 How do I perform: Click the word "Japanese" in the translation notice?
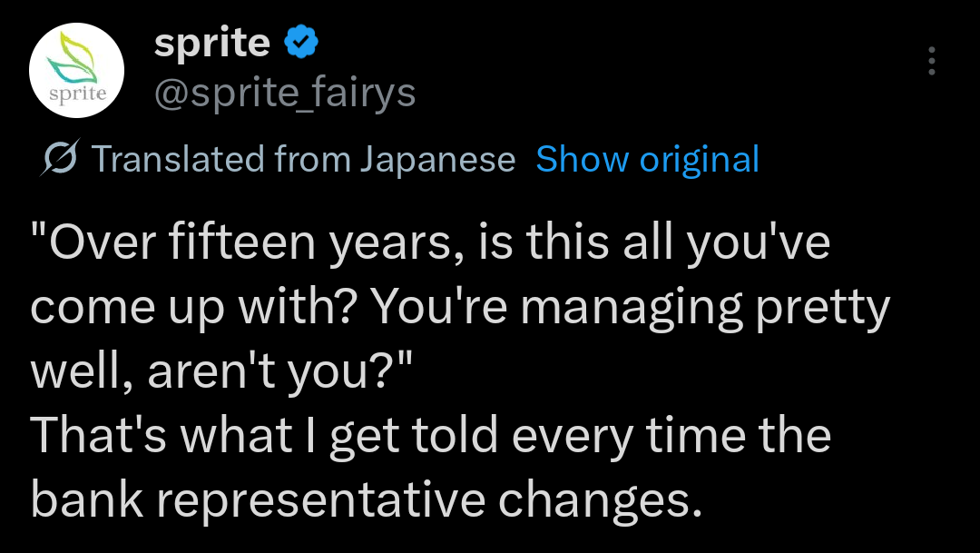click(x=437, y=160)
